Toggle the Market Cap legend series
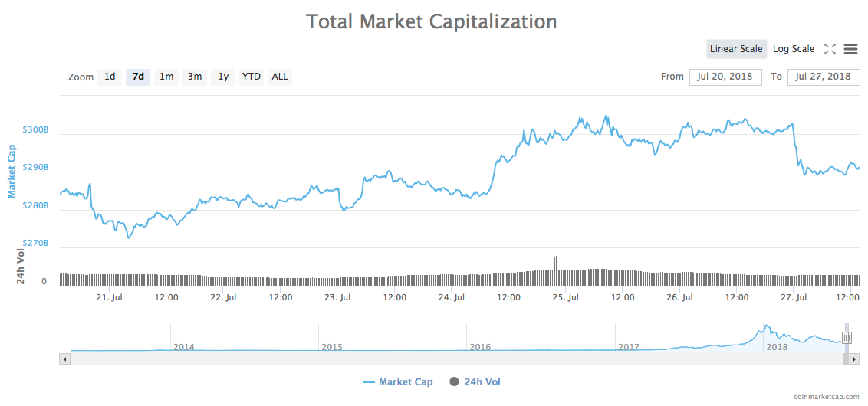The image size is (868, 406). (x=398, y=381)
